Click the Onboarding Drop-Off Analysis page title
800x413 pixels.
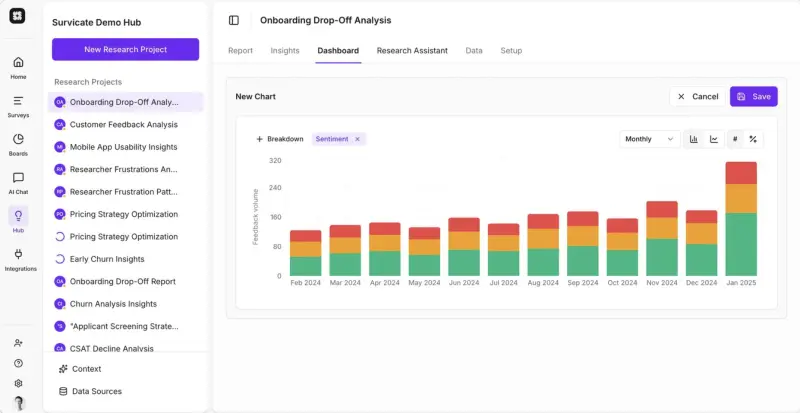(326, 20)
